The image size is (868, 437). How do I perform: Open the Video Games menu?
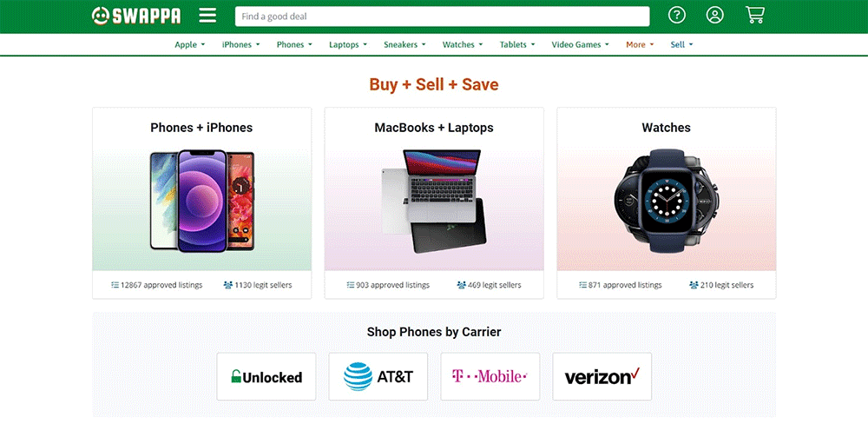(x=581, y=45)
